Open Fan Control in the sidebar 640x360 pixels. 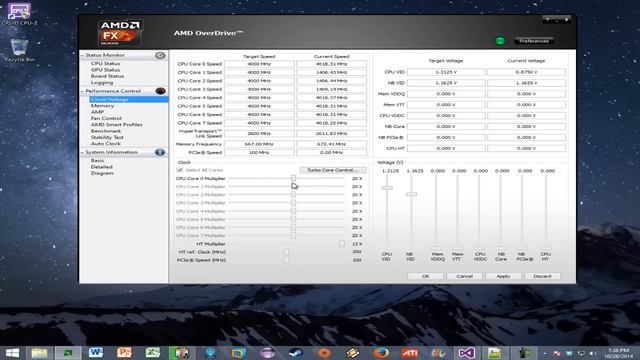pos(106,118)
